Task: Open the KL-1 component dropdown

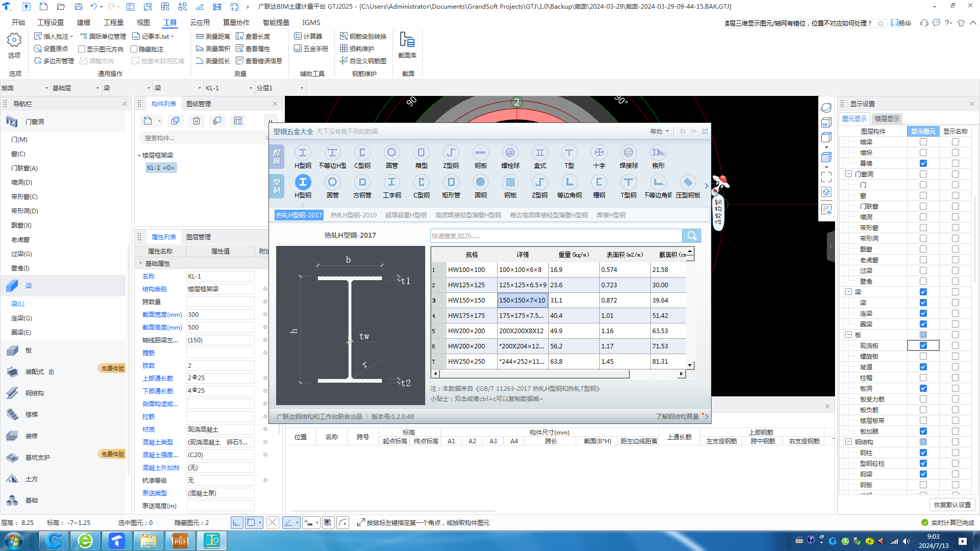Action: (229, 88)
